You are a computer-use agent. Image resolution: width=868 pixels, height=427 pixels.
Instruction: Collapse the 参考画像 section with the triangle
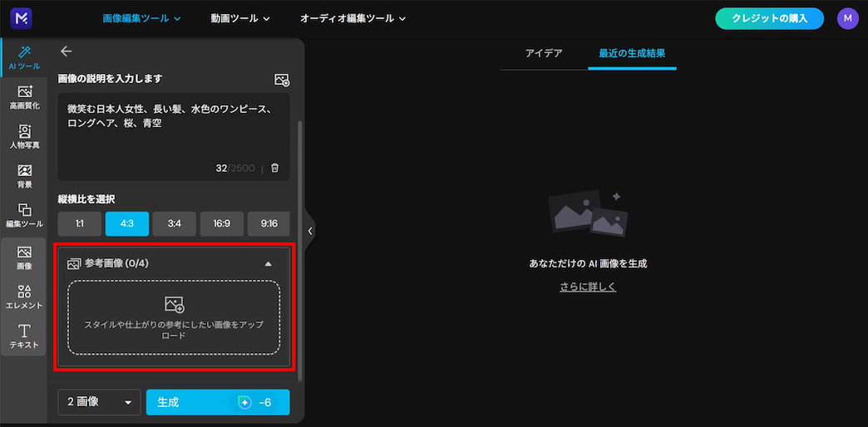269,264
